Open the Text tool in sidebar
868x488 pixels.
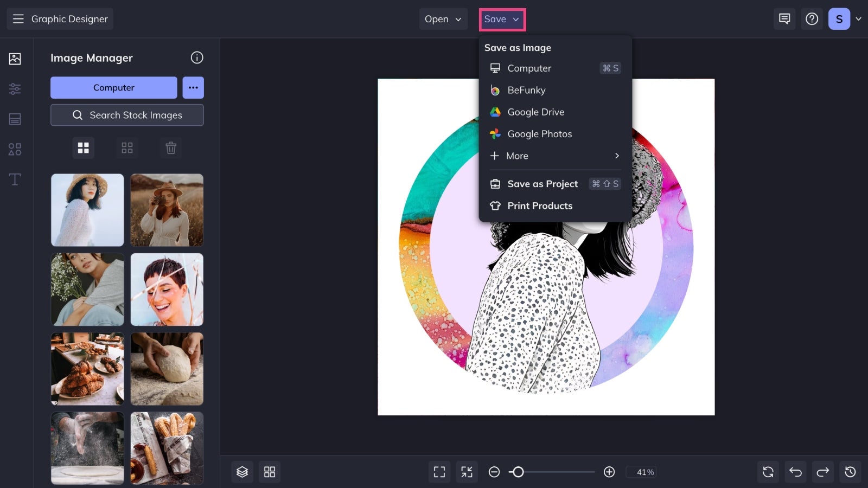pyautogui.click(x=15, y=179)
